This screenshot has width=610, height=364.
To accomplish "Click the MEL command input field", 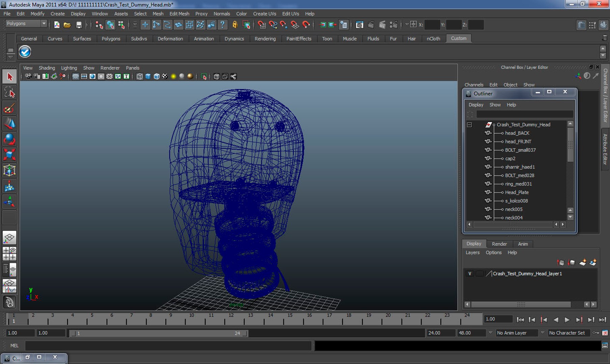I will point(168,345).
